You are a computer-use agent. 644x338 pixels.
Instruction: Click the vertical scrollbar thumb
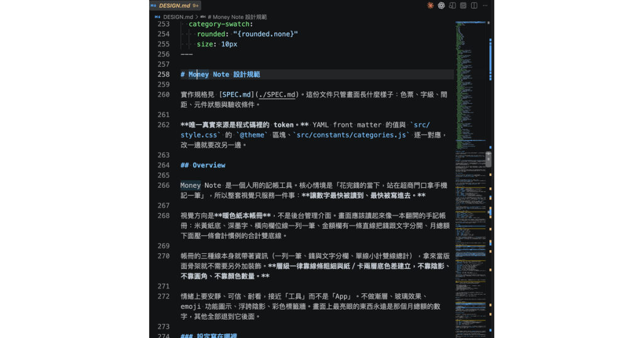(488, 159)
